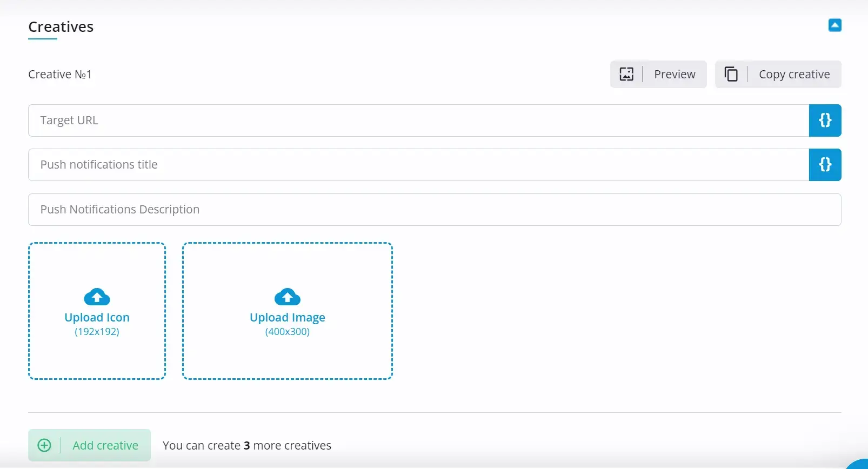Select the Creatives section heading

61,27
